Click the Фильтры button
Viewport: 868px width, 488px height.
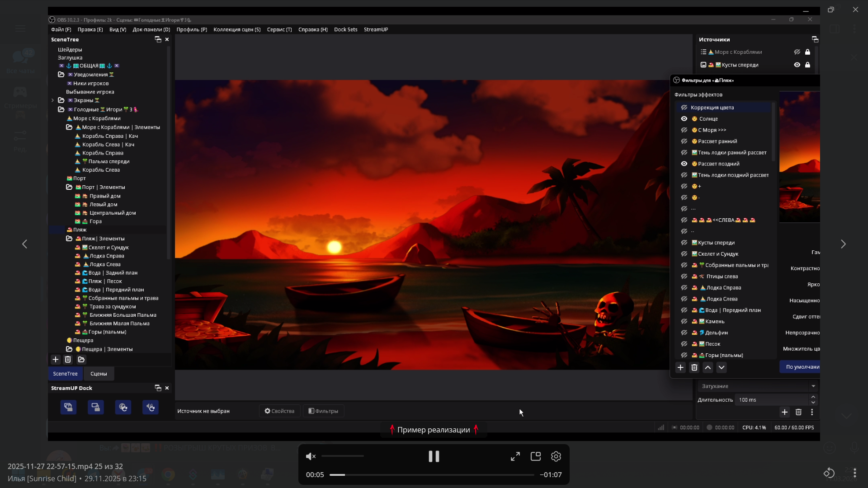(x=323, y=411)
